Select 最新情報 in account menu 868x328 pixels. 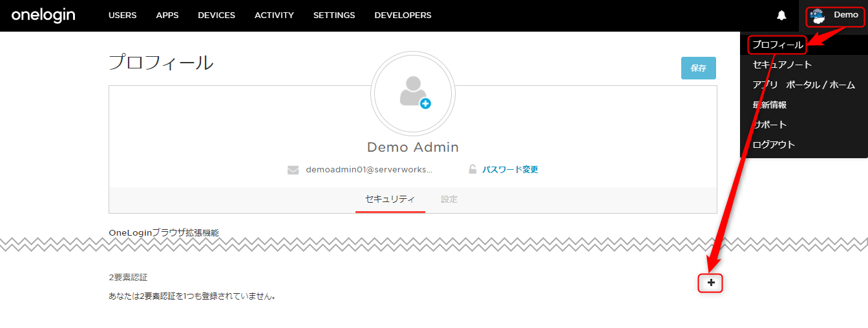point(770,105)
